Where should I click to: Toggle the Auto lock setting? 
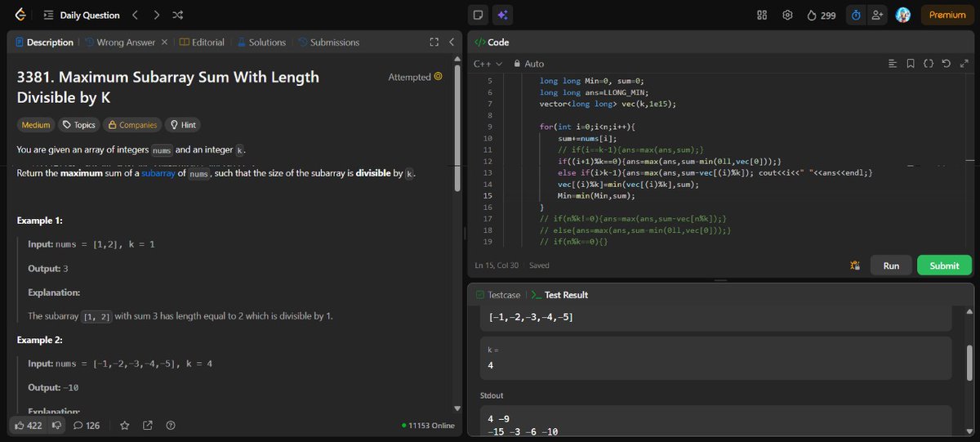point(528,64)
